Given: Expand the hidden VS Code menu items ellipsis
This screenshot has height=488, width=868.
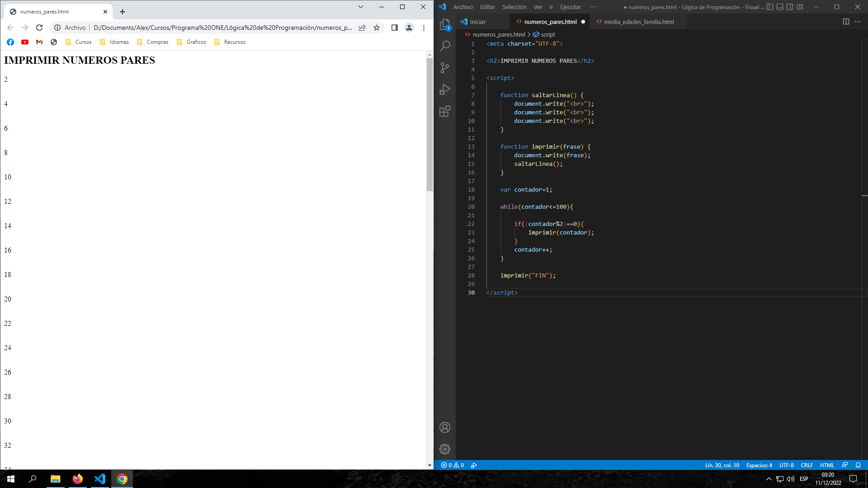Looking at the screenshot, I should tap(593, 7).
